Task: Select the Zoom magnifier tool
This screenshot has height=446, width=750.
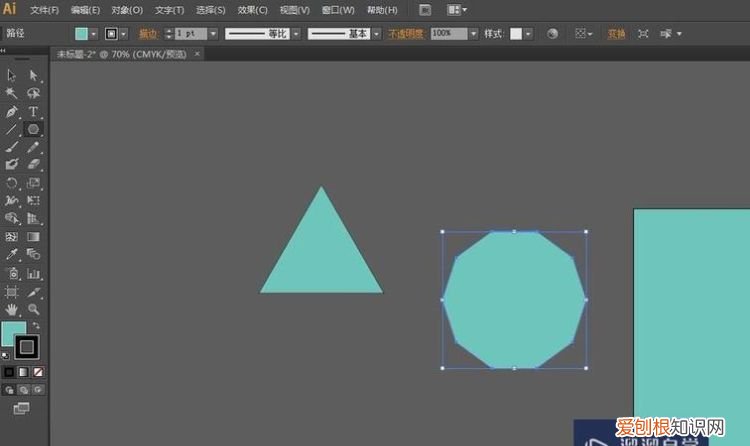Action: coord(33,310)
